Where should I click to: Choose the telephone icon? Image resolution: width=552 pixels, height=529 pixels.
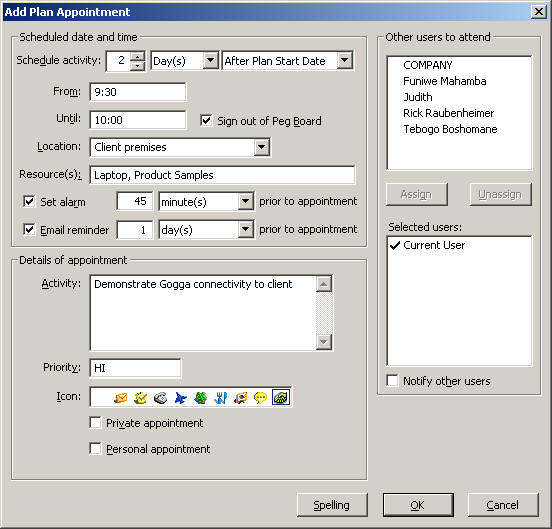pos(161,398)
